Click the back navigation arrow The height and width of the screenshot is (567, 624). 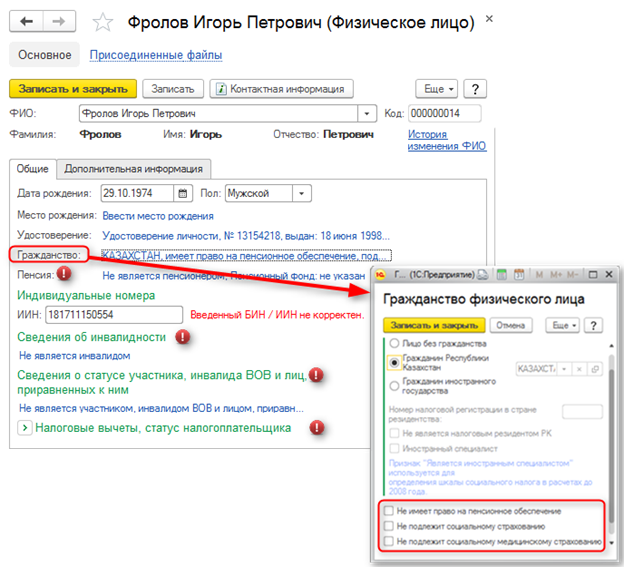(25, 20)
